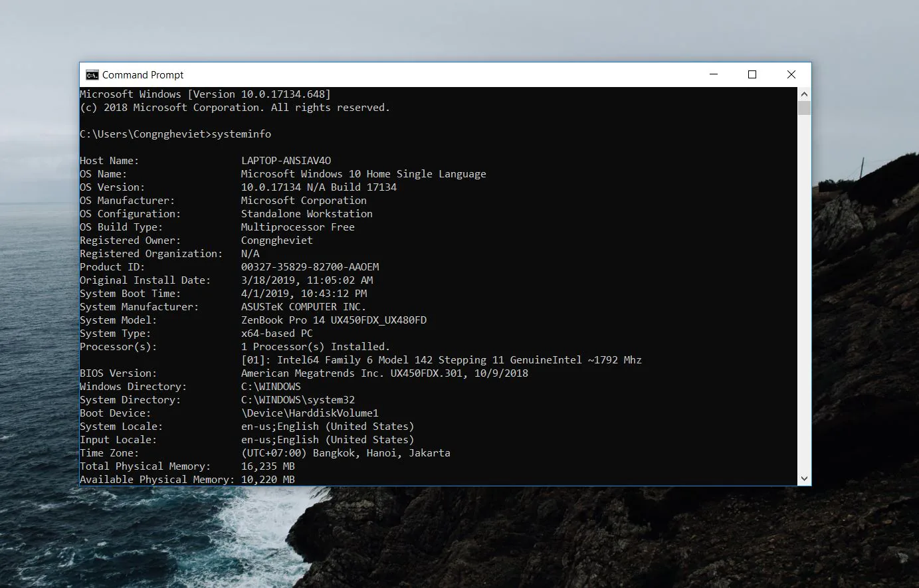Click the 'ZenBook Pro 14 UX450FDX_UX480FD' model
919x588 pixels.
click(334, 320)
